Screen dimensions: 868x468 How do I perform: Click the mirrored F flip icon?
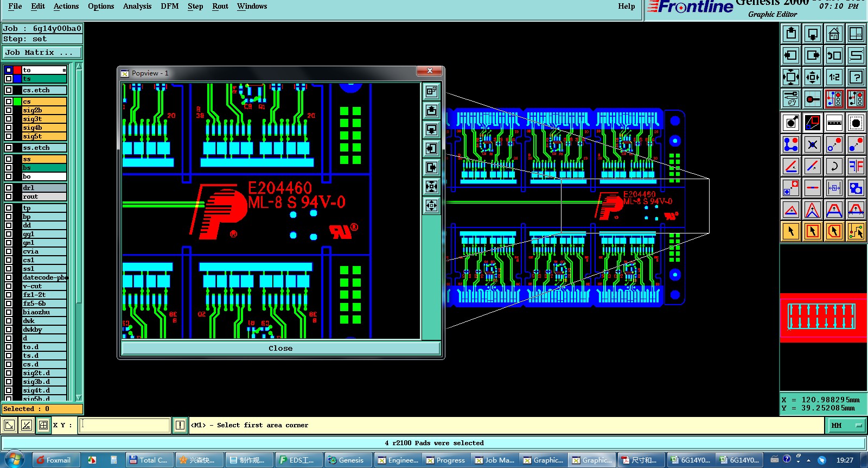[856, 166]
